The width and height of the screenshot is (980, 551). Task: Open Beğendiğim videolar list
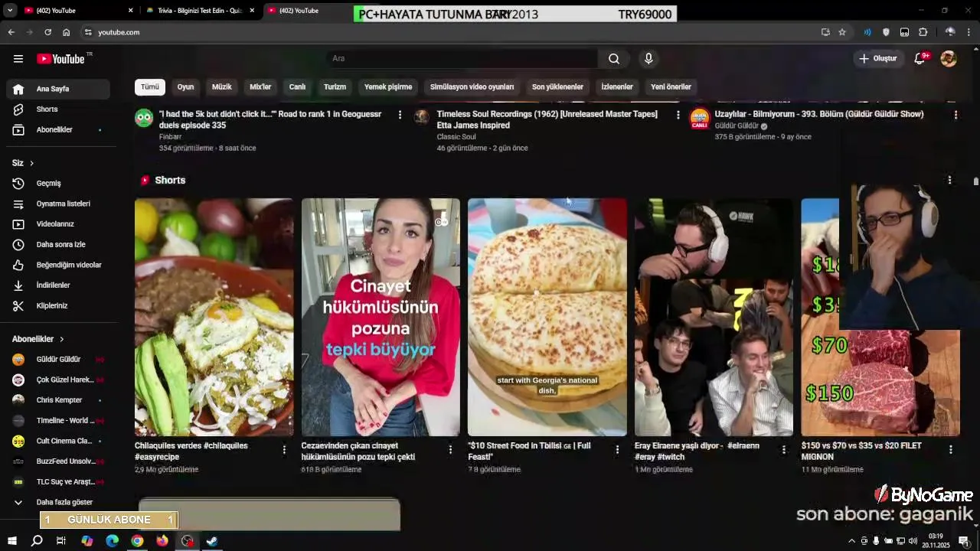pos(58,265)
